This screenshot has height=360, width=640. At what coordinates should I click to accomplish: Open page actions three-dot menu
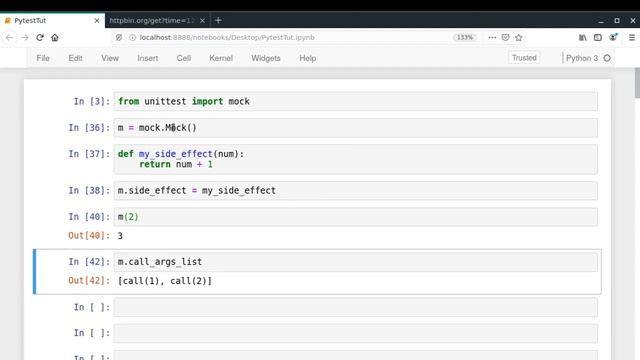click(492, 38)
